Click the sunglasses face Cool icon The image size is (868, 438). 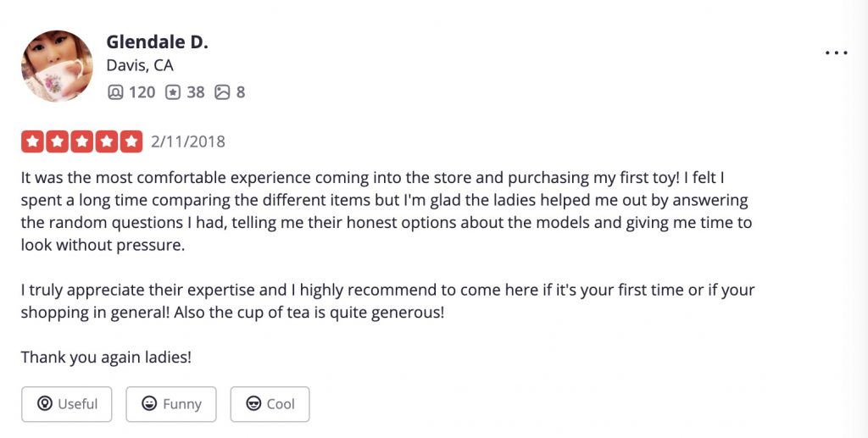[253, 404]
